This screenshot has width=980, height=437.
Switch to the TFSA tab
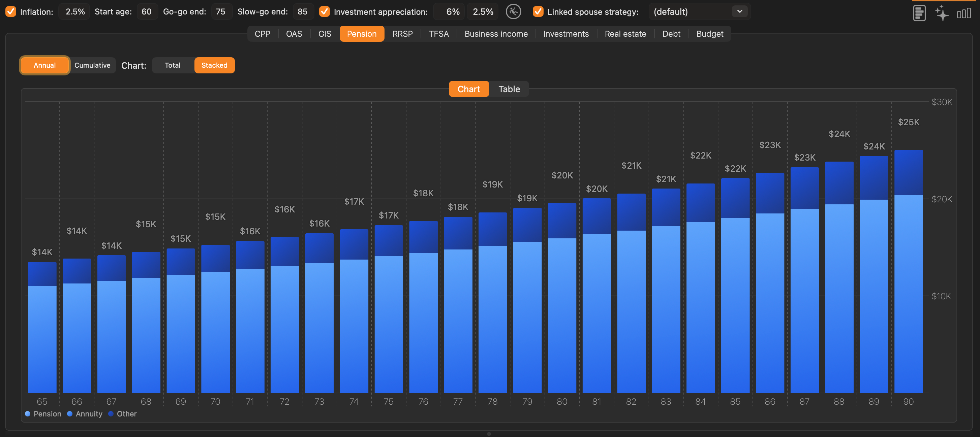[439, 34]
